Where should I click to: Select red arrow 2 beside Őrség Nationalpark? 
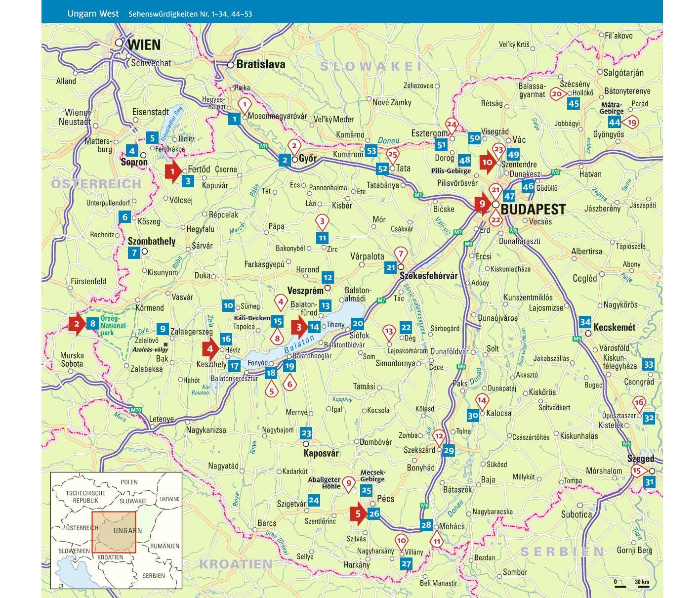point(77,324)
